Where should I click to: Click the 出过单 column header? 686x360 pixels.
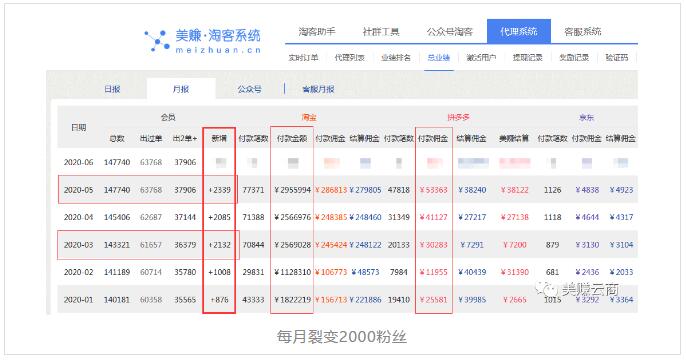point(151,139)
